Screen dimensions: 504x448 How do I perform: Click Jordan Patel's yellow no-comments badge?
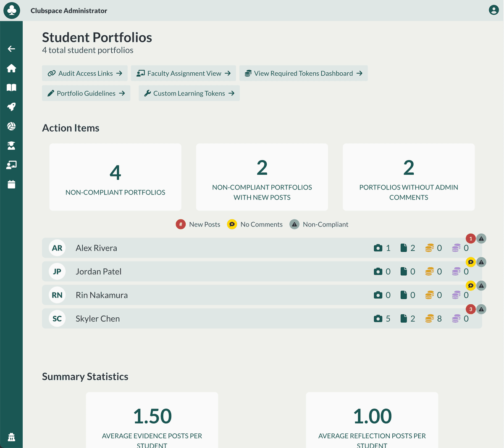[x=471, y=262]
